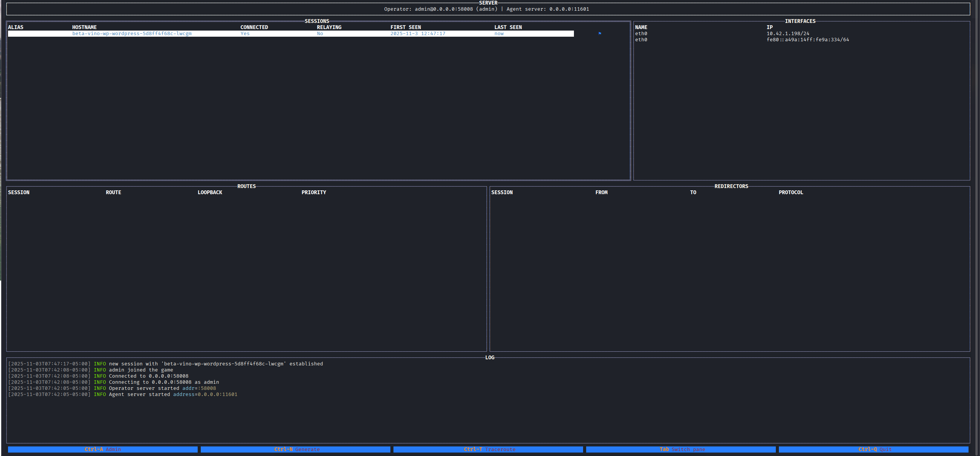
Task: Click the blue flag icon in Sessions
Action: (x=600, y=34)
